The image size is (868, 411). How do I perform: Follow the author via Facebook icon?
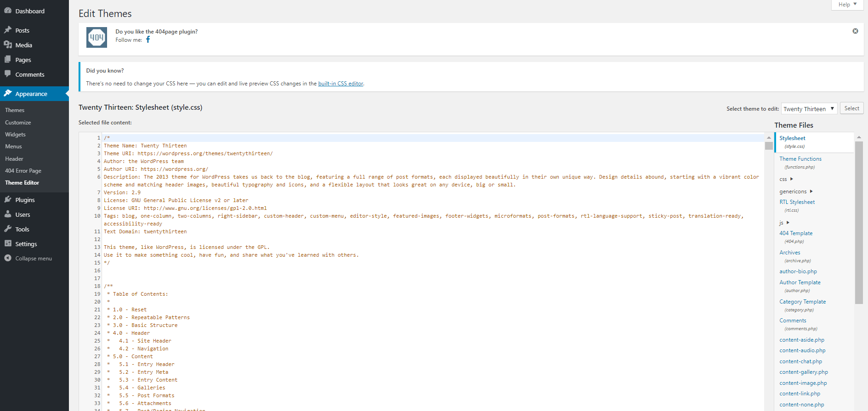coord(148,39)
